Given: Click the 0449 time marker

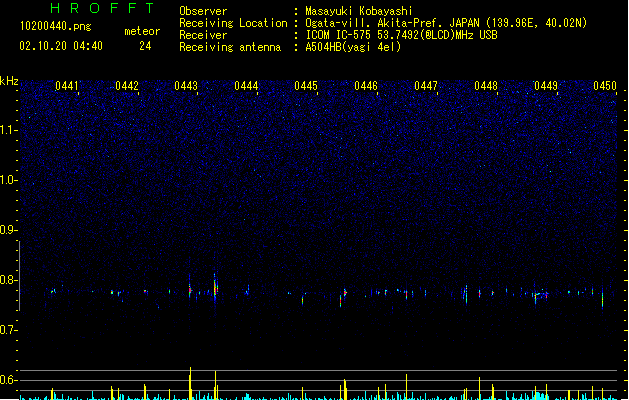Looking at the screenshot, I should point(546,86).
